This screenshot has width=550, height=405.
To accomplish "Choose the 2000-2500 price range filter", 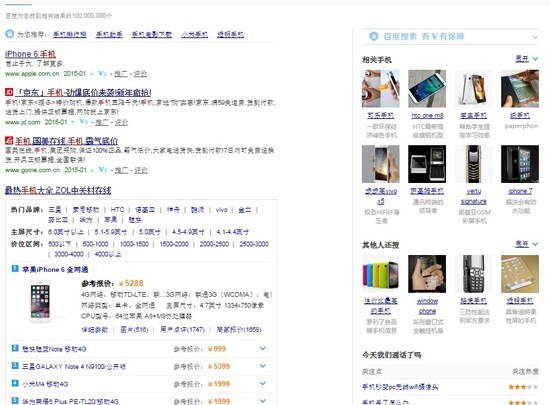I will pos(214,244).
